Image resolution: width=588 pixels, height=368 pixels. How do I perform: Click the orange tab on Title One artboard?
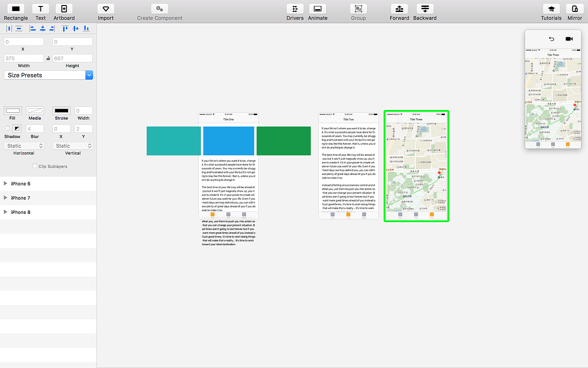[x=213, y=214]
